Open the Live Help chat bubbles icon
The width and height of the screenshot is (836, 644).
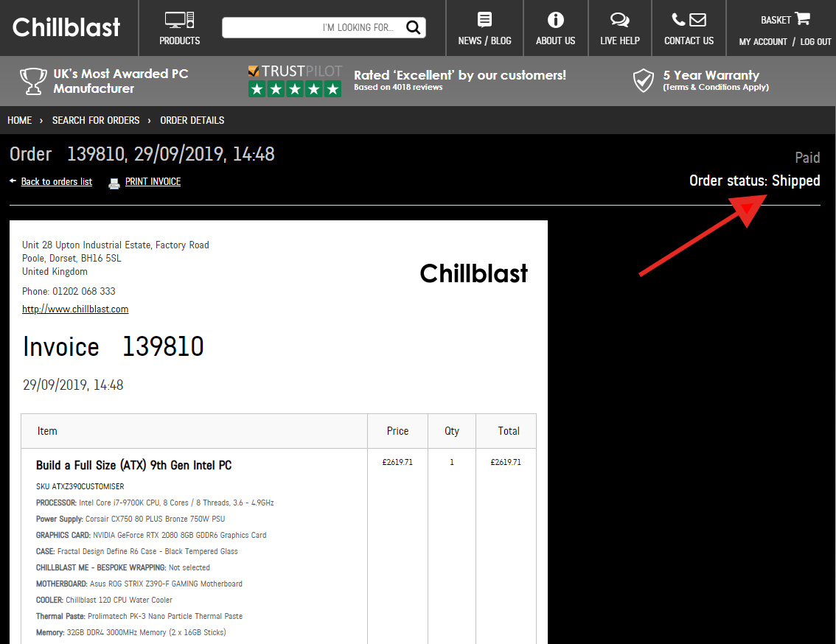point(619,20)
